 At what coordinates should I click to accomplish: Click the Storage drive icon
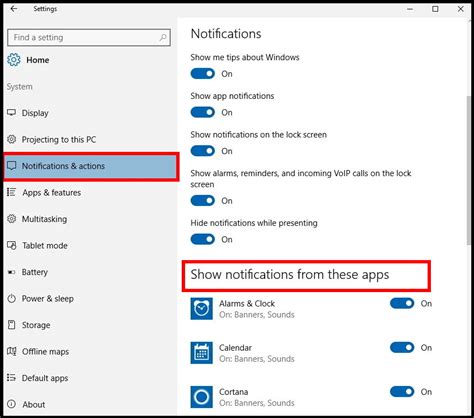coord(12,325)
